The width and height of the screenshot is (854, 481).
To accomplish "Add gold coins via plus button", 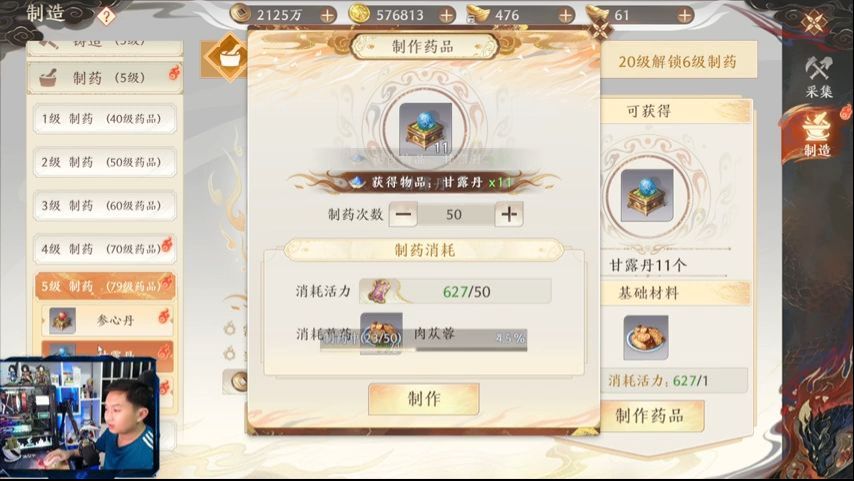I will pyautogui.click(x=447, y=15).
